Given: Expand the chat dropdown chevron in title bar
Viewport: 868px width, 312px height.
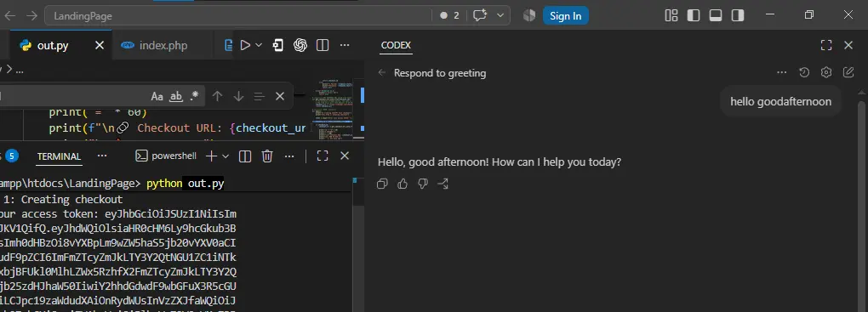Looking at the screenshot, I should [500, 15].
